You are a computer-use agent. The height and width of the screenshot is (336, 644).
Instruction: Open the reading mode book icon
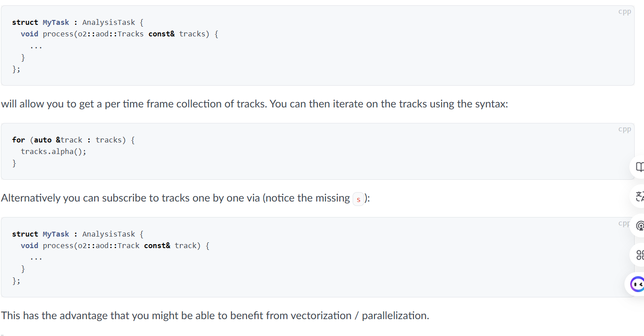point(639,167)
